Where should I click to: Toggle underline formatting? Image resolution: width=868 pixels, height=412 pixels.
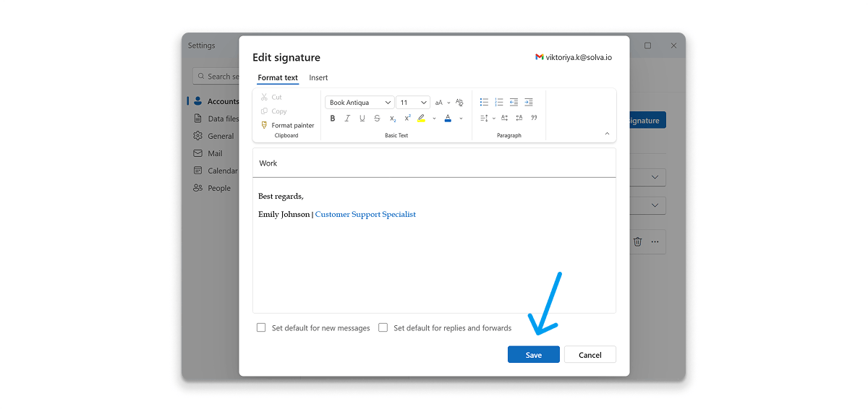pyautogui.click(x=362, y=118)
